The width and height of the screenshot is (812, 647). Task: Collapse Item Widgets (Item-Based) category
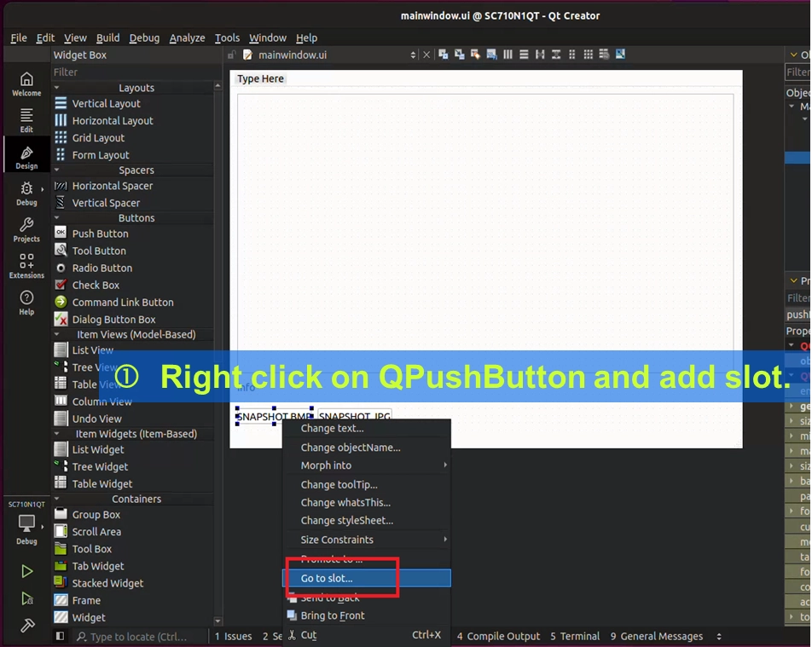[x=57, y=434]
